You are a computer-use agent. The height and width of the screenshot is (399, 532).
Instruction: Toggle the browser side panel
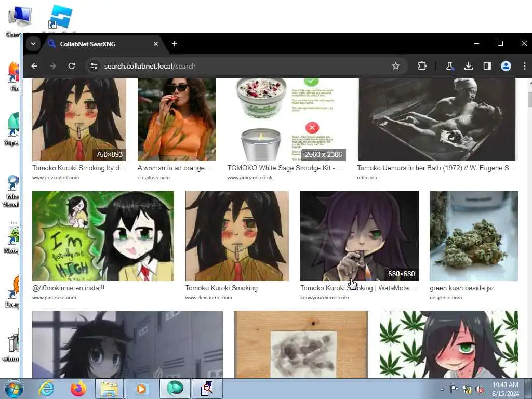coord(487,66)
